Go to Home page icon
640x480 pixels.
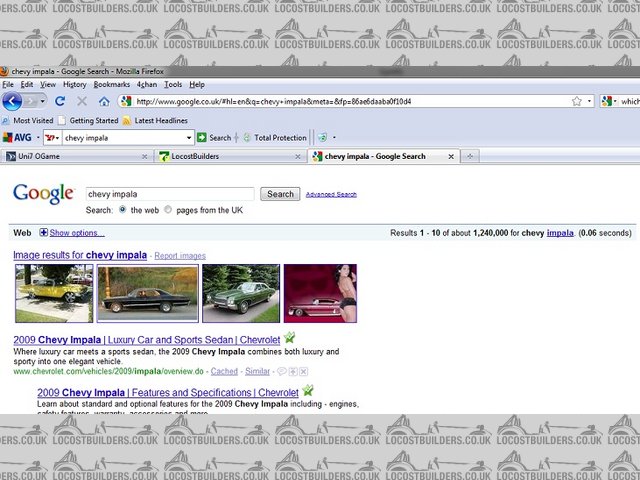tap(104, 101)
